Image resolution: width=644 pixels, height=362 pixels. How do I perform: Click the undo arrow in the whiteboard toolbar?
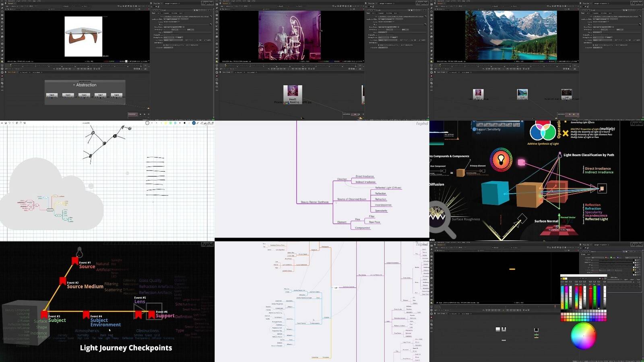pos(9,123)
